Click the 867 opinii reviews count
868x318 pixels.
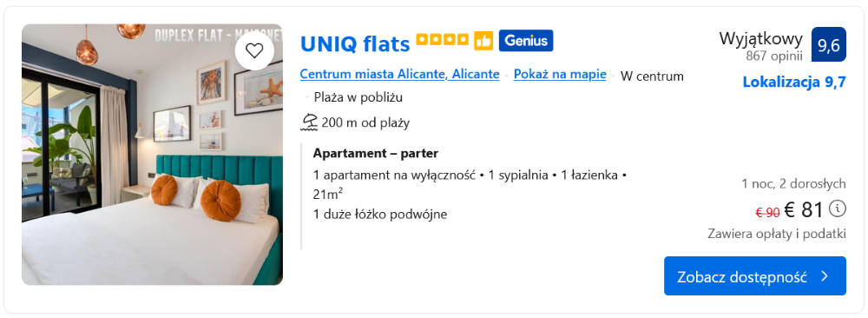click(774, 56)
